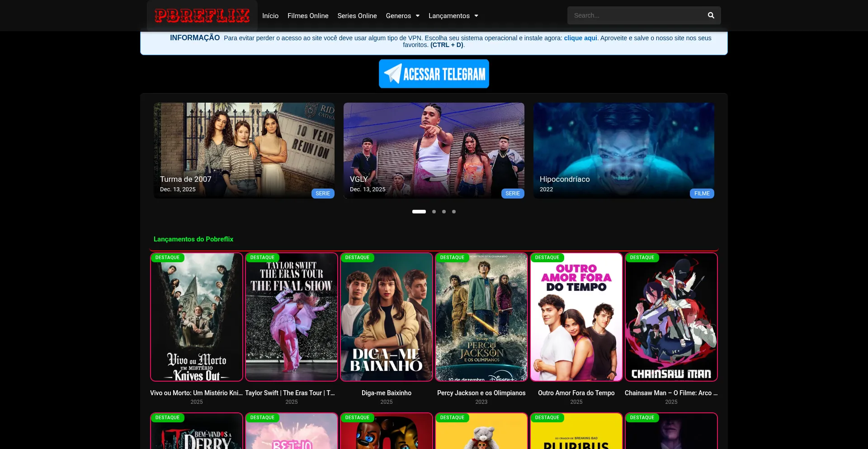This screenshot has width=868, height=449.
Task: Open Percy Jackson e os Olimpianos title link
Action: pyautogui.click(x=481, y=393)
